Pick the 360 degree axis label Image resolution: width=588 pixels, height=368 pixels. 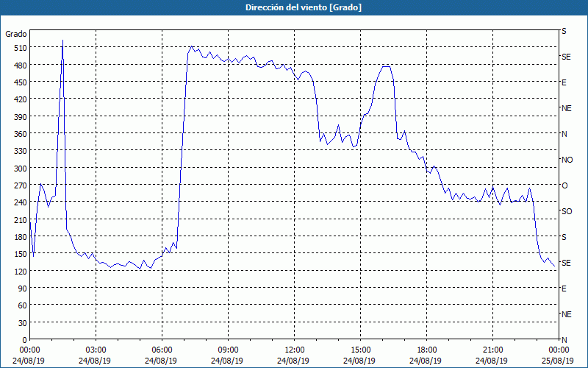coord(21,134)
